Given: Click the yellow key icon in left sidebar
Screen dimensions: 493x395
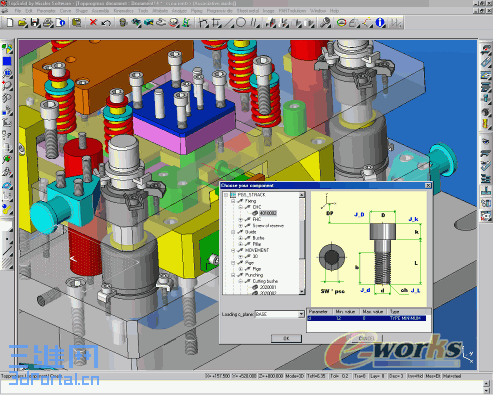Looking at the screenshot, I should [x=7, y=209].
